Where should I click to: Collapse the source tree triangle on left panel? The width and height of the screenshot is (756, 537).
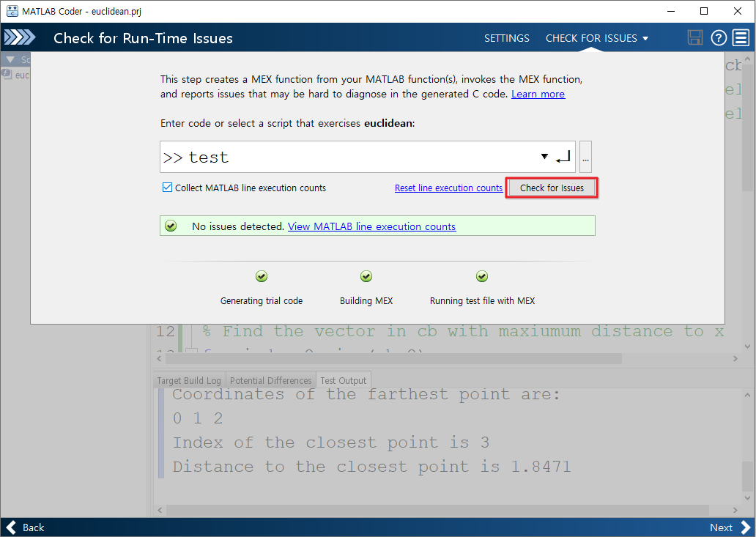[x=10, y=60]
